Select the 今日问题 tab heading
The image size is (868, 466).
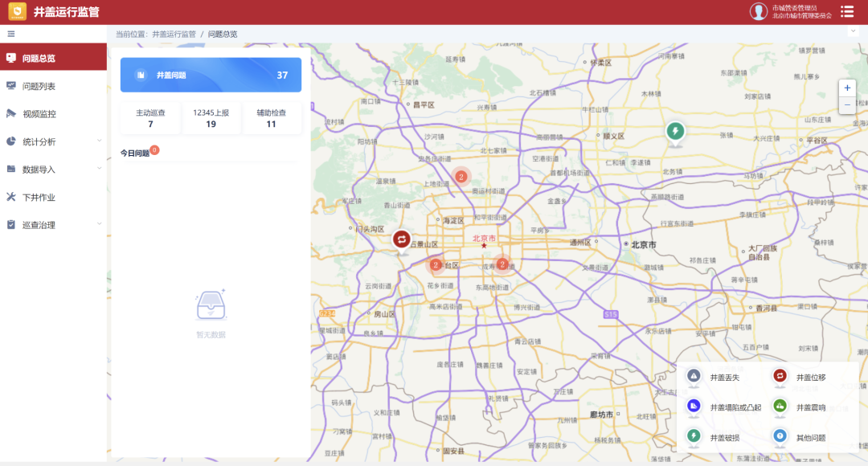(x=135, y=153)
